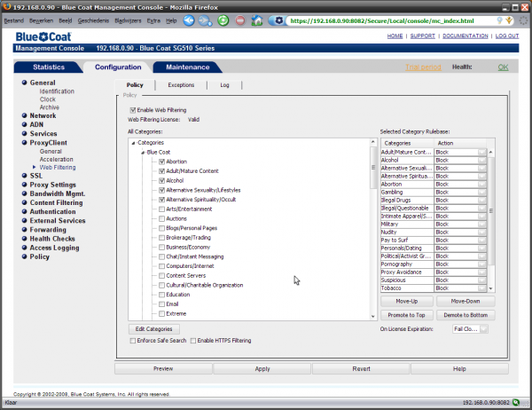This screenshot has height=410, width=532.
Task: Uncheck the Abortion category
Action: tap(162, 162)
